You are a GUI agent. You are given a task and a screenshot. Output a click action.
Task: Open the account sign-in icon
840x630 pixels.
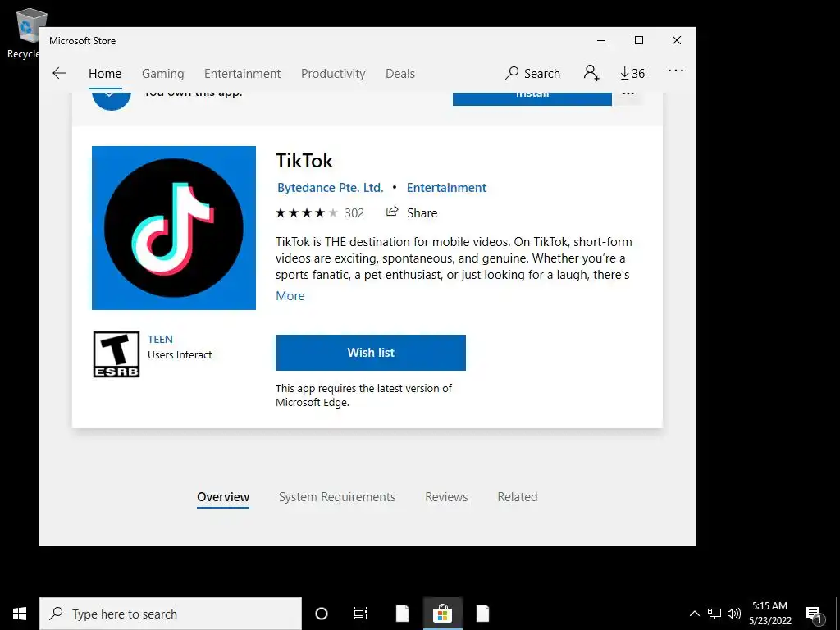tap(591, 73)
